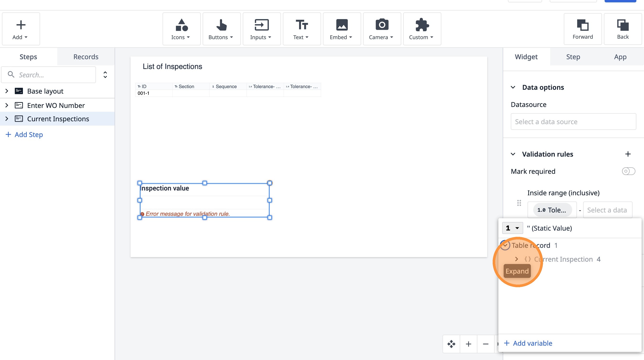Expand the Current Inspection variable group
The image size is (644, 360).
(x=517, y=259)
